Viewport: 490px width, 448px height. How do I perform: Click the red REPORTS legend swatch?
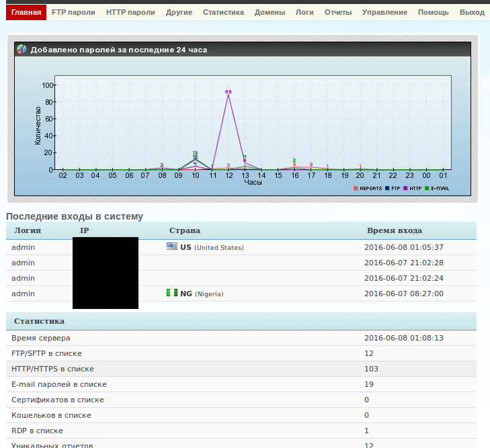[x=356, y=188]
